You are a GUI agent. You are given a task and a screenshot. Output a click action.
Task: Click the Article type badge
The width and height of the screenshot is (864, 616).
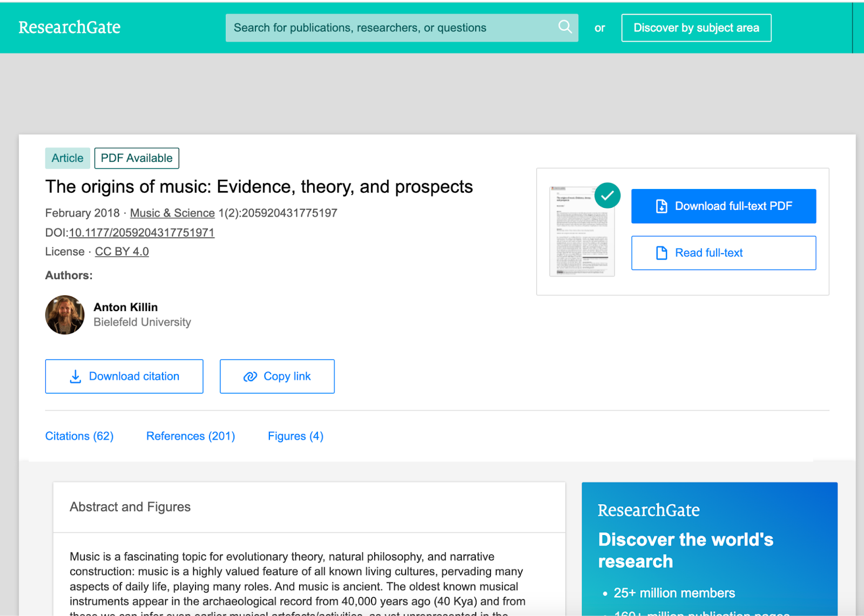pyautogui.click(x=67, y=158)
